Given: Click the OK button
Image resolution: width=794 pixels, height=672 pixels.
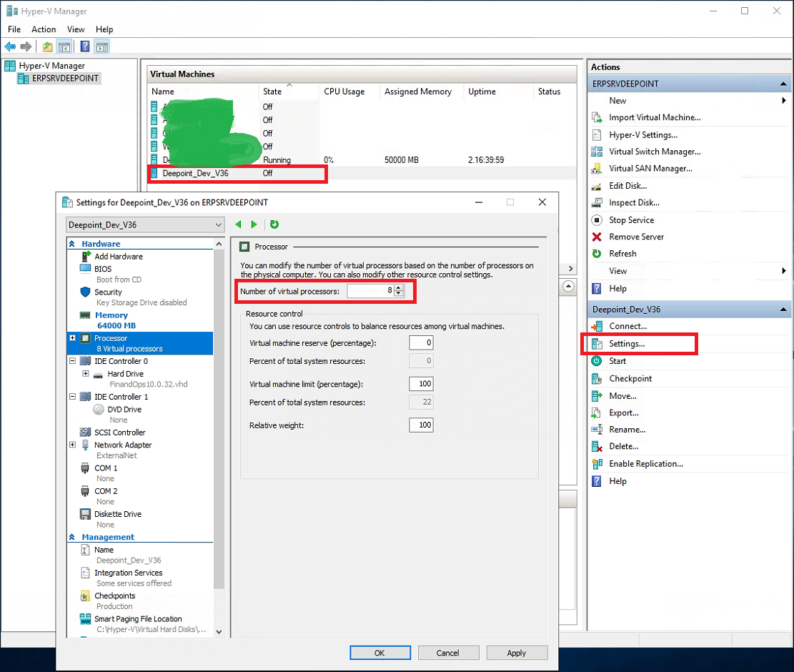Looking at the screenshot, I should pyautogui.click(x=379, y=653).
